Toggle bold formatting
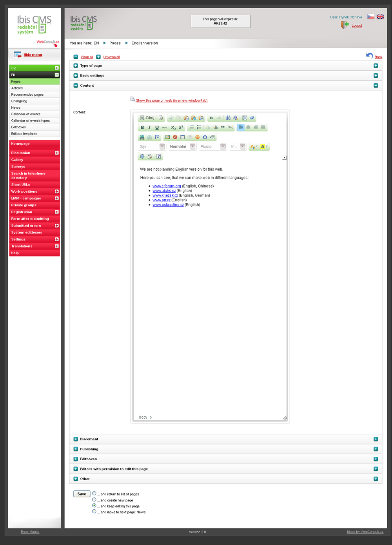392x545 pixels. coord(142,128)
